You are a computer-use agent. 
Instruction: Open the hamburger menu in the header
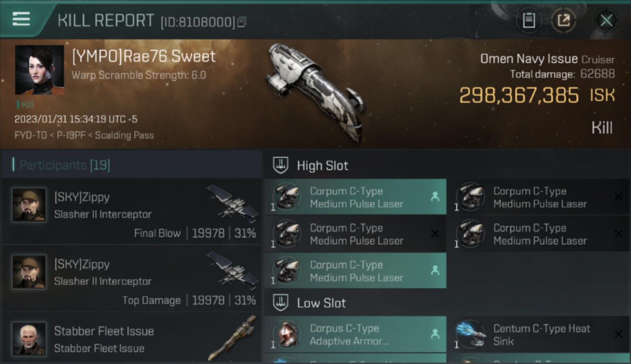click(21, 19)
